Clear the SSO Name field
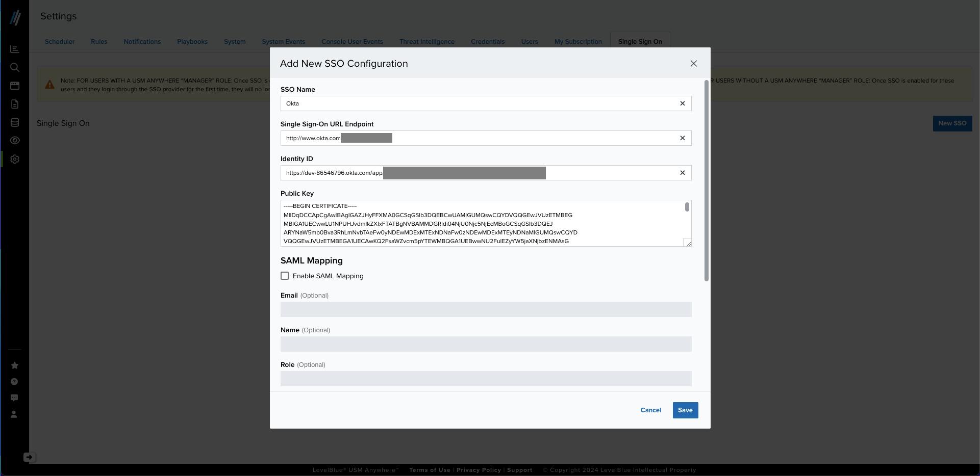This screenshot has height=476, width=980. pyautogui.click(x=683, y=103)
